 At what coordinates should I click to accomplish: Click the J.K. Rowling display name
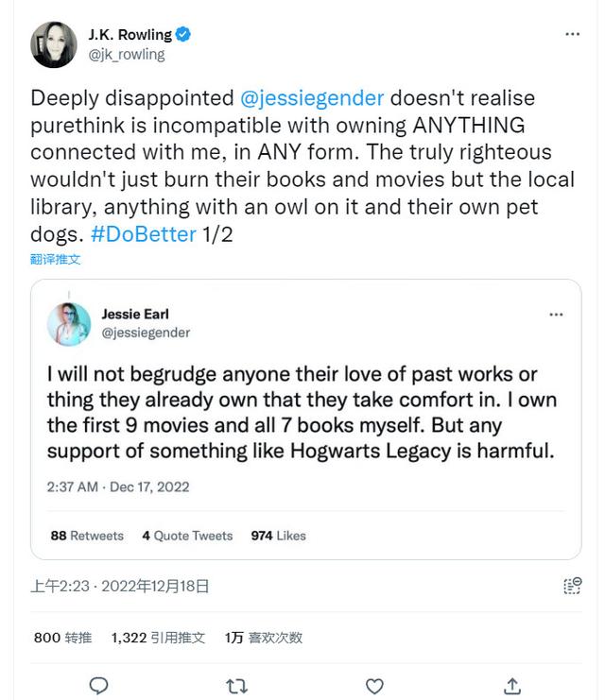point(130,35)
